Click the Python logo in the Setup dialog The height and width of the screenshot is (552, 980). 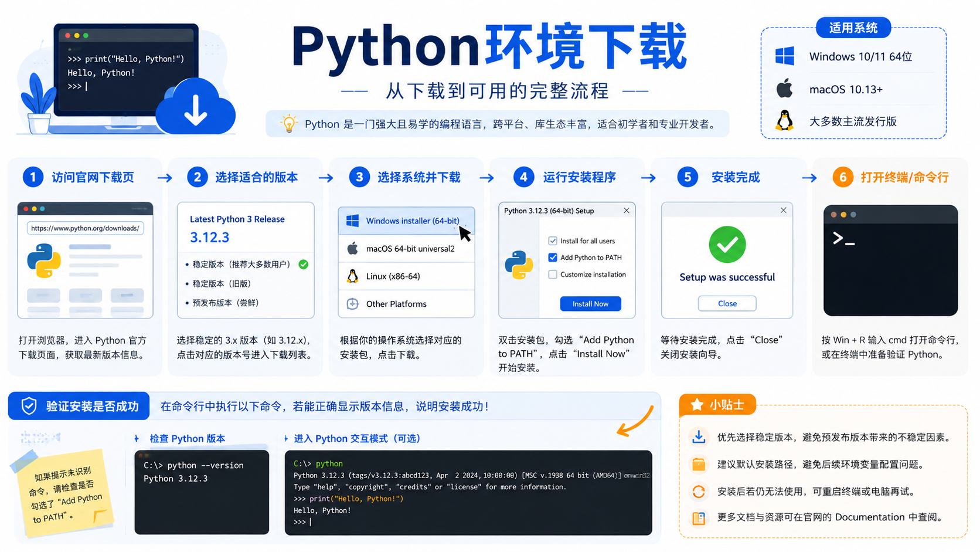[519, 265]
